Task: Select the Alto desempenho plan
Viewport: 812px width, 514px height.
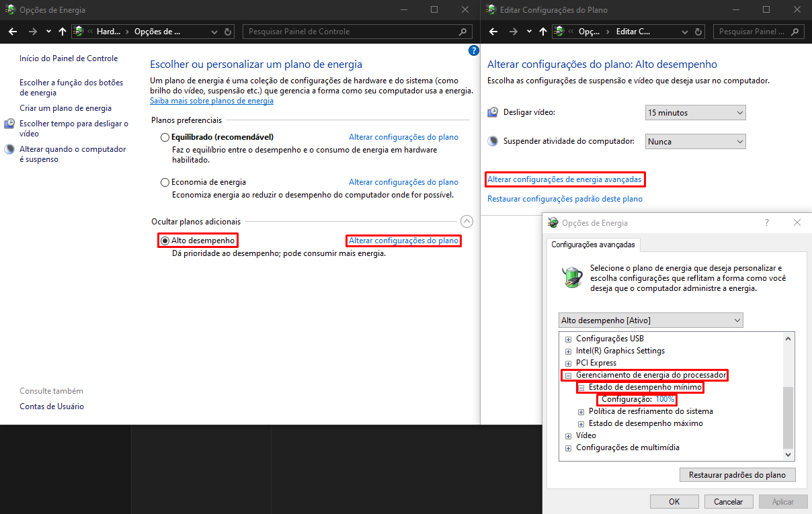Action: pos(165,241)
